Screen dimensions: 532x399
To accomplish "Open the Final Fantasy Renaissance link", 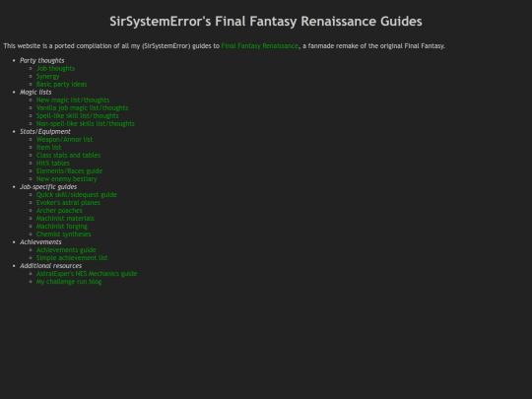I will click(x=259, y=45).
